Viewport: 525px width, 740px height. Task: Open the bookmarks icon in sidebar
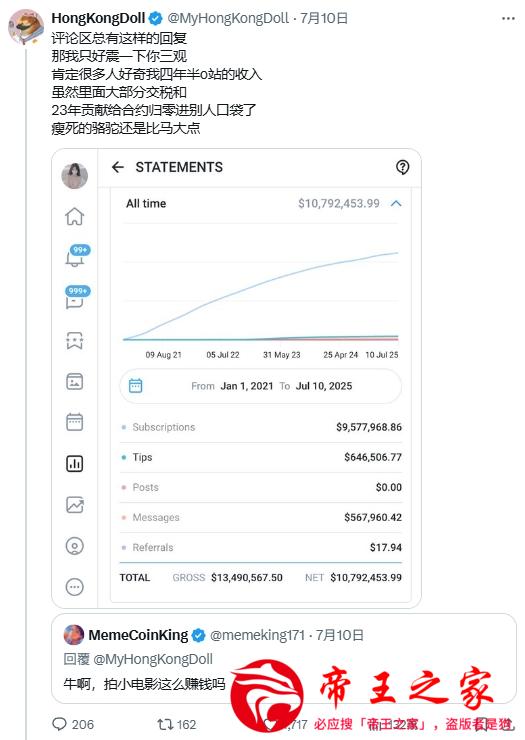tap(75, 340)
